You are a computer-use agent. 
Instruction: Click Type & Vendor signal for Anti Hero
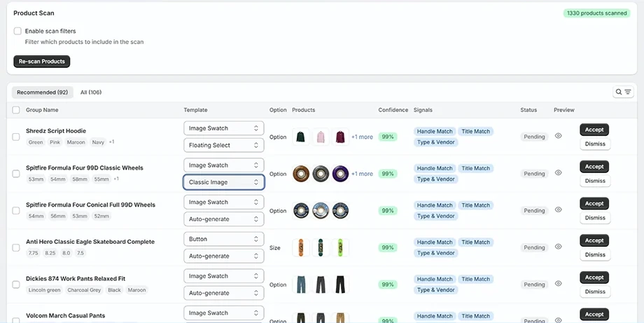coord(436,253)
